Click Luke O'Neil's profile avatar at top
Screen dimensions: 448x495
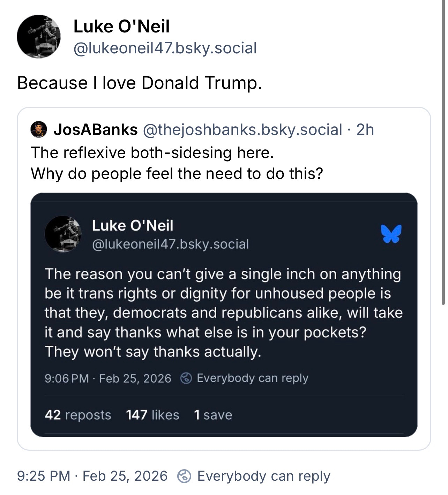[38, 37]
